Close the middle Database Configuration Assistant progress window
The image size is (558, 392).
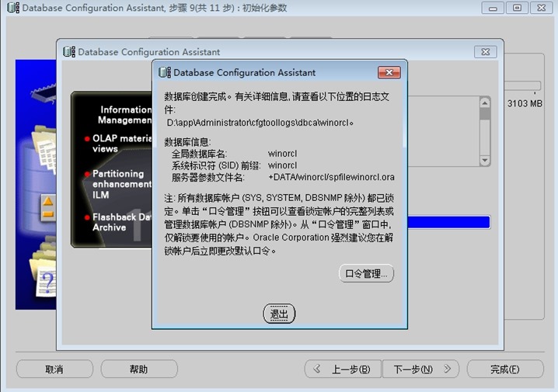click(x=486, y=52)
